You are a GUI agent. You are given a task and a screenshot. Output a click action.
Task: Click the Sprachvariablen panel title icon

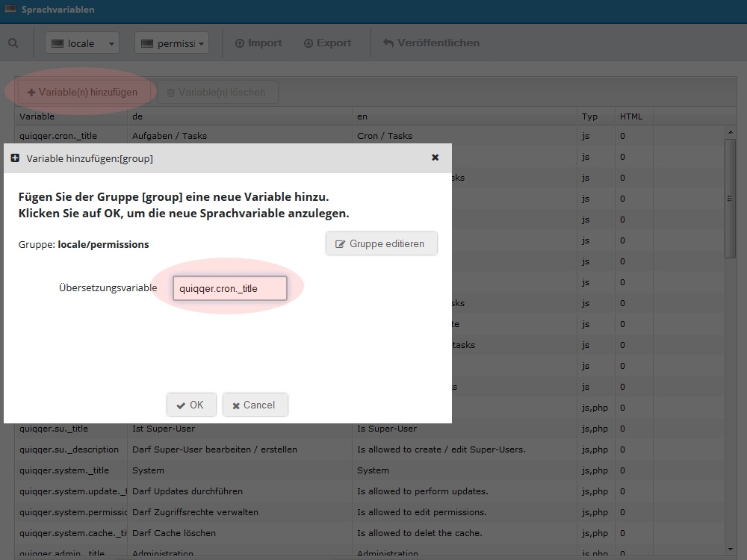tap(10, 9)
